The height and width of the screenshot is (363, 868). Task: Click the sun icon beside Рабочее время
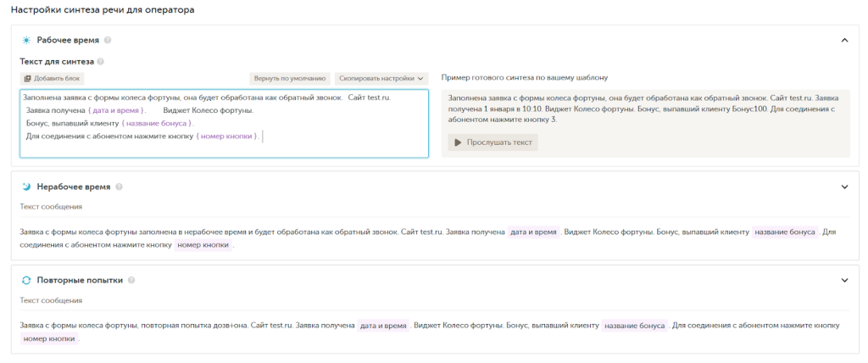26,40
